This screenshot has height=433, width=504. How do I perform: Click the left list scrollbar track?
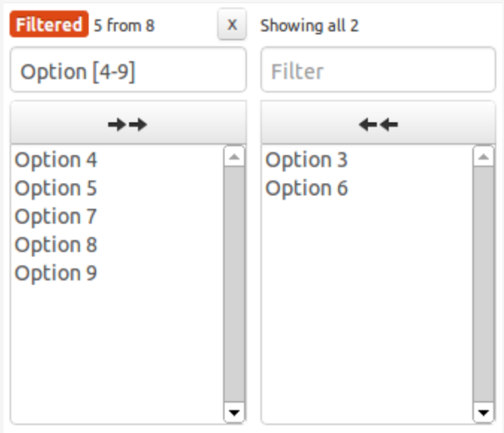point(234,284)
